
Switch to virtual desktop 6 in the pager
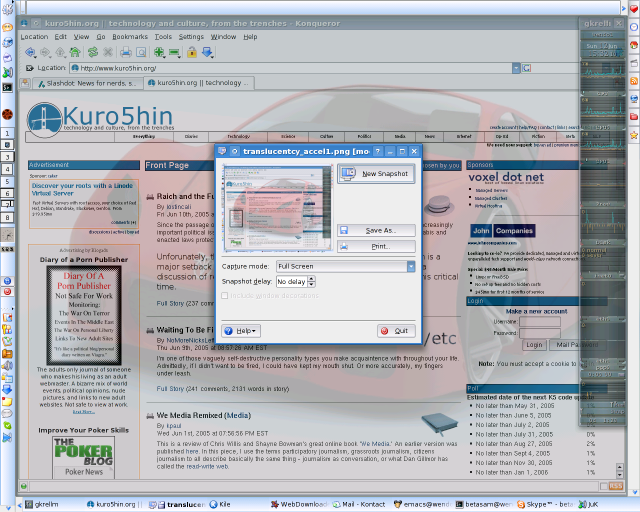[x=7, y=193]
